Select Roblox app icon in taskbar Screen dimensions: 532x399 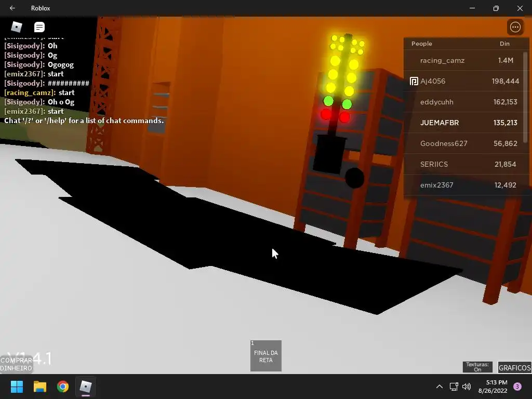86,387
